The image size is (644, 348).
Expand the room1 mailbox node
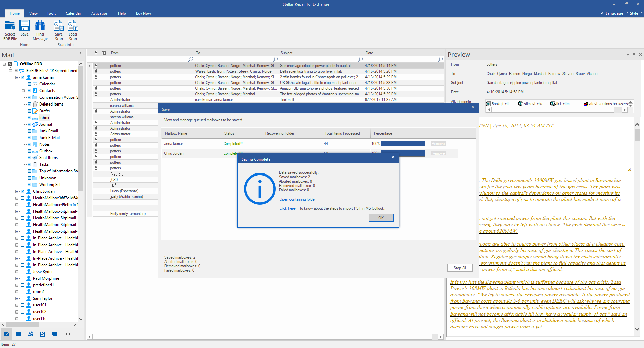17,292
